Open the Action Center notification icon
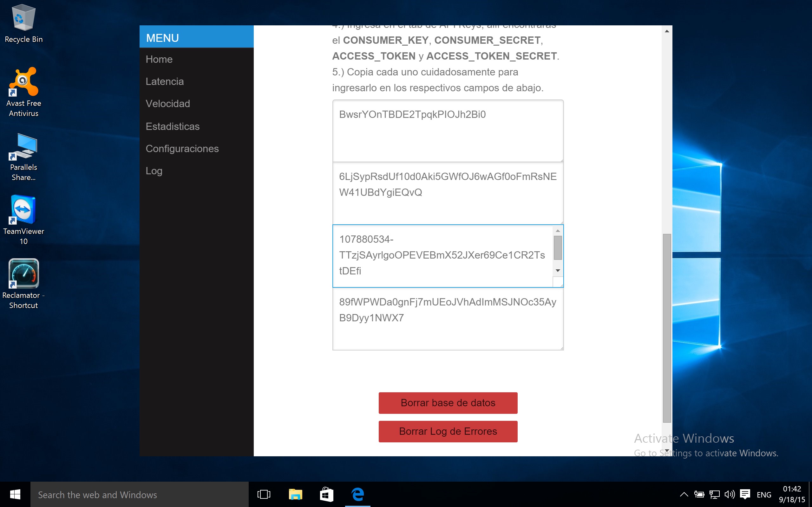The image size is (812, 507). click(x=745, y=494)
